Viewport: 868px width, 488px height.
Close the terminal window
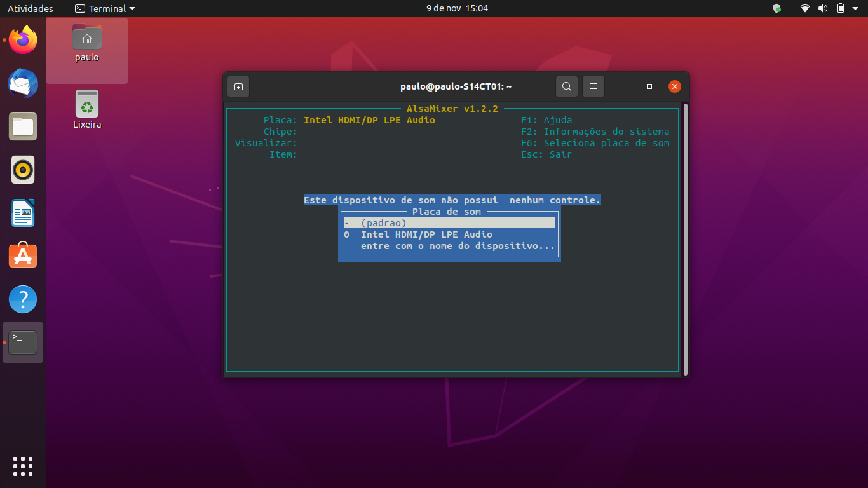[x=675, y=86]
